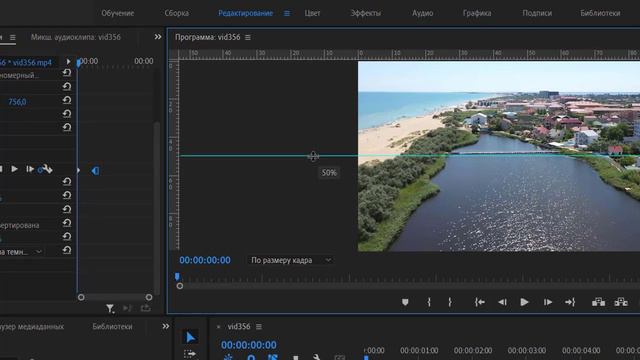The width and height of the screenshot is (640, 360).
Task: Click the beach video preview frame
Action: tap(499, 156)
